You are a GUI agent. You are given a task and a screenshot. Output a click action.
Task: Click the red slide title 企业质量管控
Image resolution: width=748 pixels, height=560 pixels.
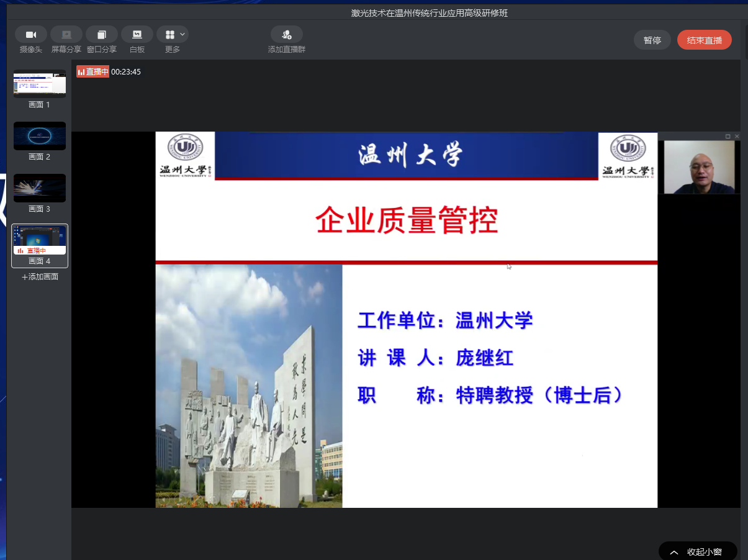click(407, 220)
